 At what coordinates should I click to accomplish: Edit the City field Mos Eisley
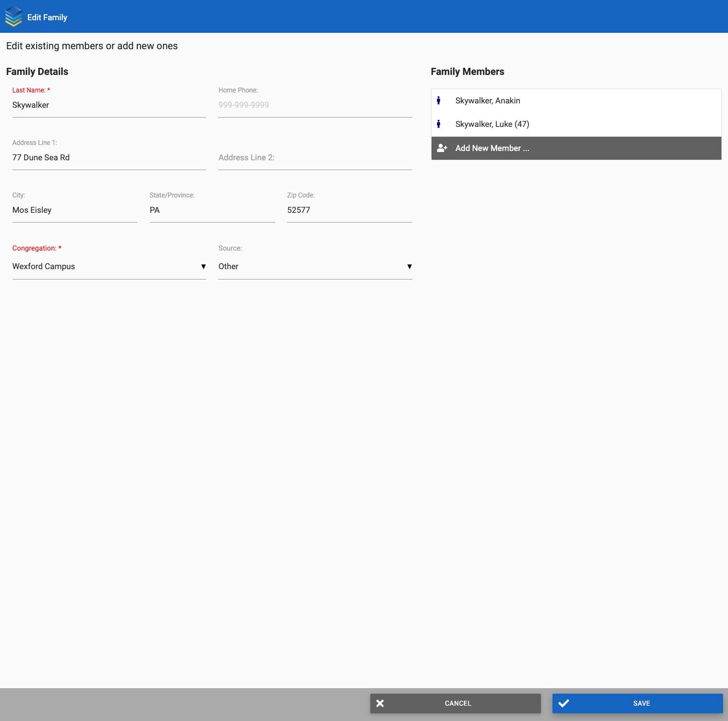tap(75, 210)
